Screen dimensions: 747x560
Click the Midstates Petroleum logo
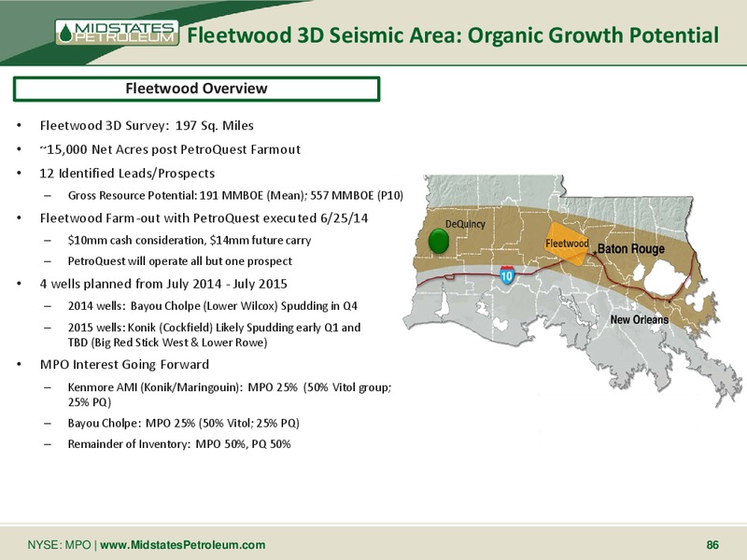118,33
